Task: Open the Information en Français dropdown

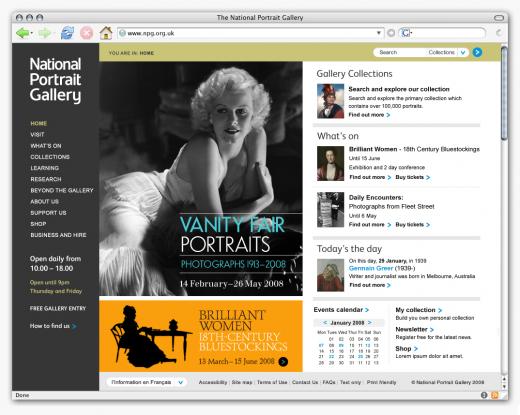Action: pos(180,382)
